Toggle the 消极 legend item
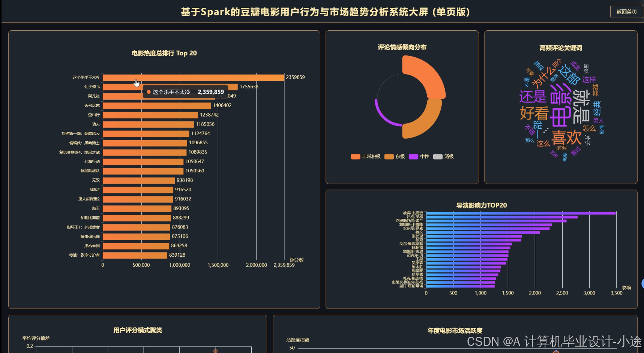Image resolution: width=644 pixels, height=353 pixels. click(444, 157)
